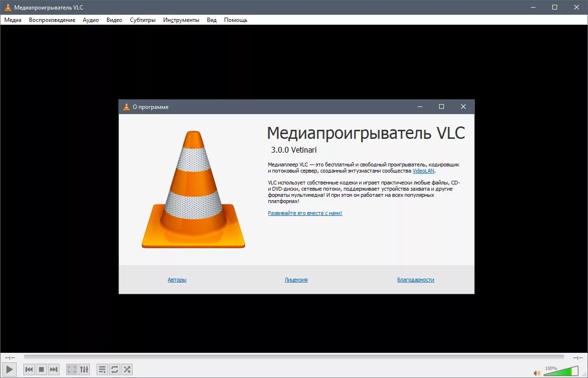This screenshot has height=378, width=588.
Task: Open the Лицензия link
Action: (296, 280)
